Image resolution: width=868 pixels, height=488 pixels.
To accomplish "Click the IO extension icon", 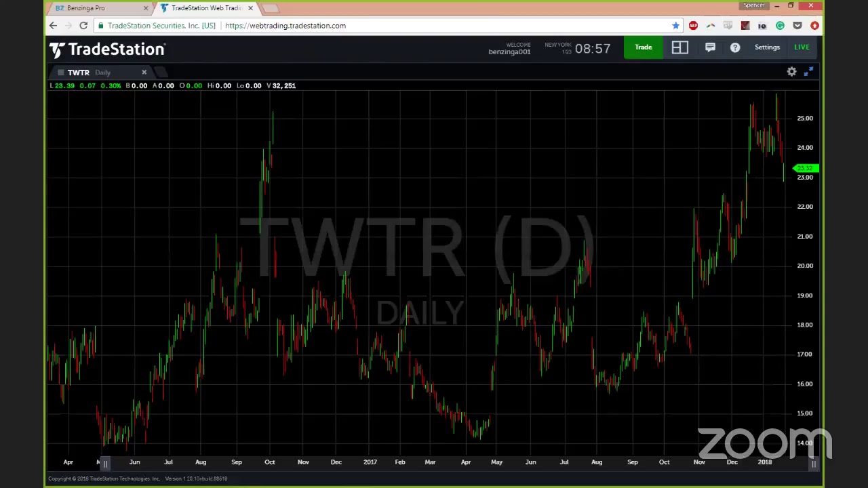I will [x=762, y=26].
